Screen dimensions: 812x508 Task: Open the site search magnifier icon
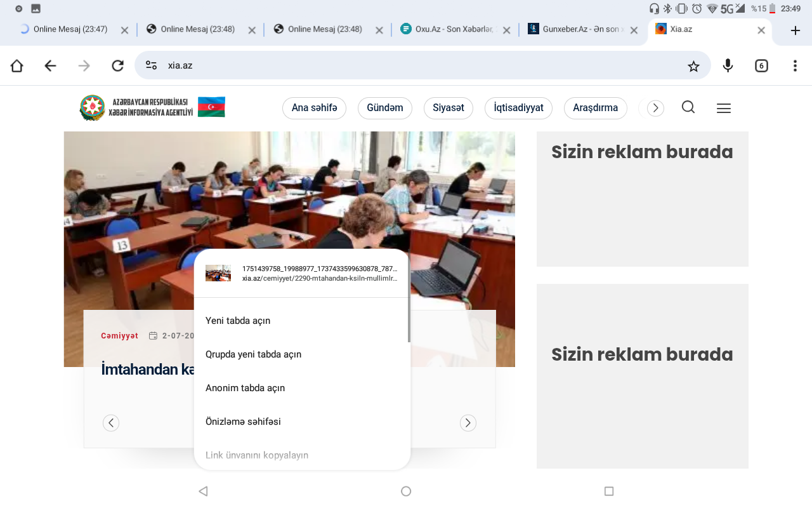tap(688, 107)
